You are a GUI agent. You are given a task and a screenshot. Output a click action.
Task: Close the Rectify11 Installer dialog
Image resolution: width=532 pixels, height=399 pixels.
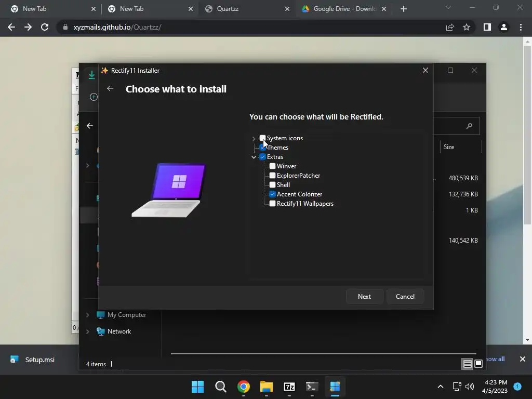tap(425, 70)
